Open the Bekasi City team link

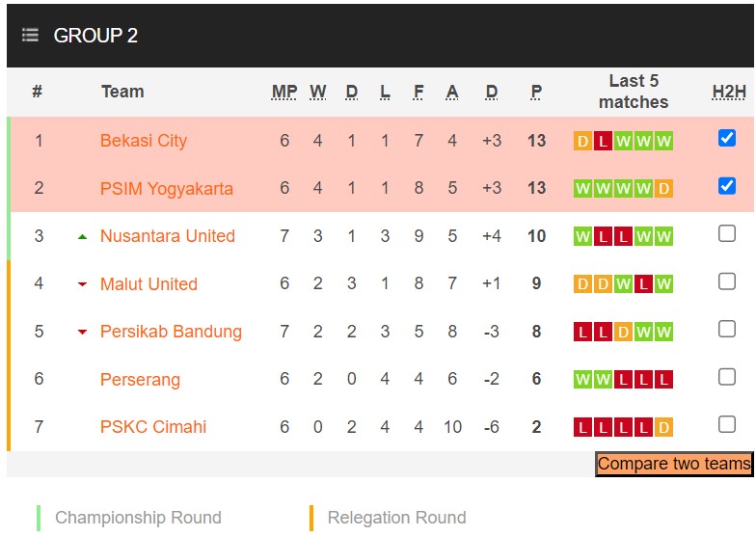pyautogui.click(x=144, y=141)
